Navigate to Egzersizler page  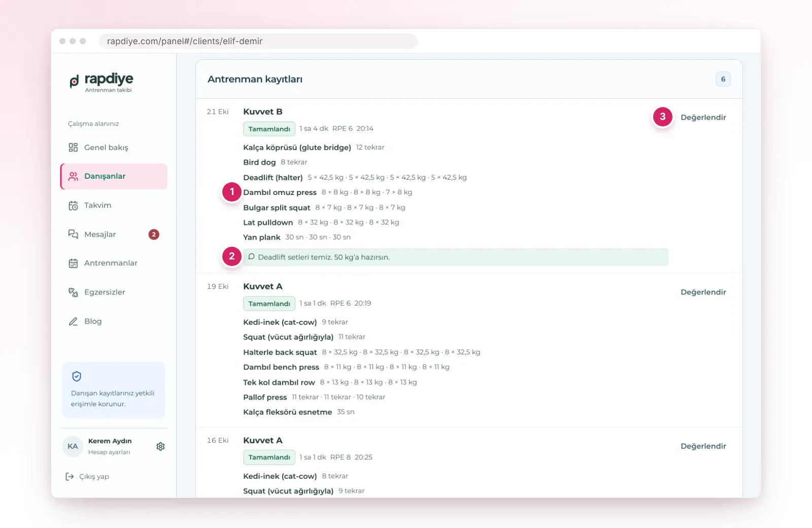(114, 292)
